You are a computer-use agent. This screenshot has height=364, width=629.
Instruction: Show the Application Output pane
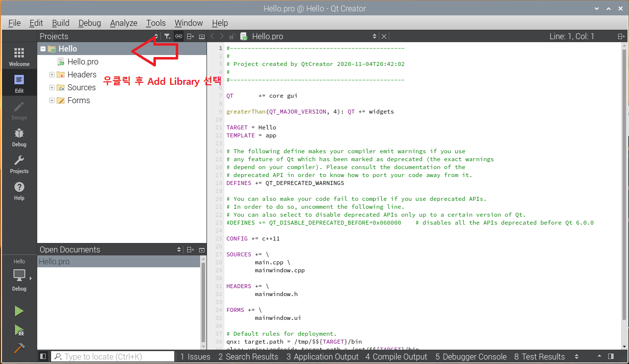click(x=322, y=357)
